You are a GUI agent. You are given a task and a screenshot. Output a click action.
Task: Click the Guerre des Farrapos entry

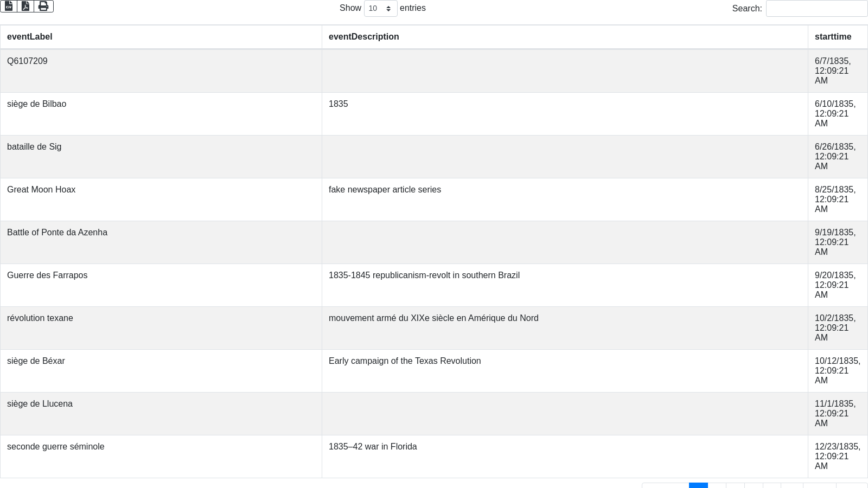[x=47, y=275]
